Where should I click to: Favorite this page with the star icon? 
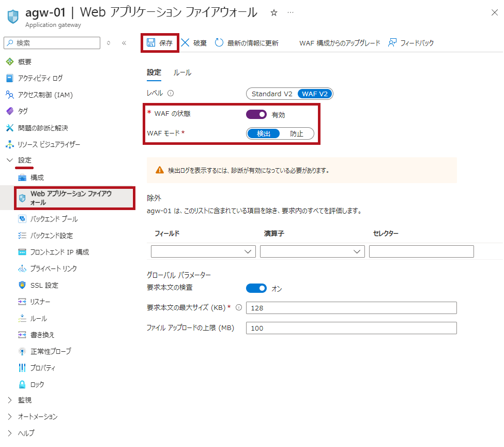pos(274,13)
